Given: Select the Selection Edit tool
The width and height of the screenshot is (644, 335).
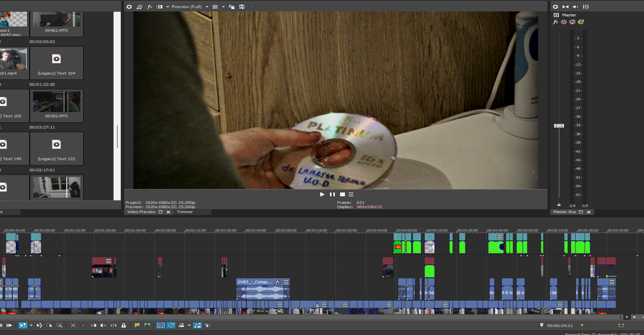Looking at the screenshot, I should 49,325.
